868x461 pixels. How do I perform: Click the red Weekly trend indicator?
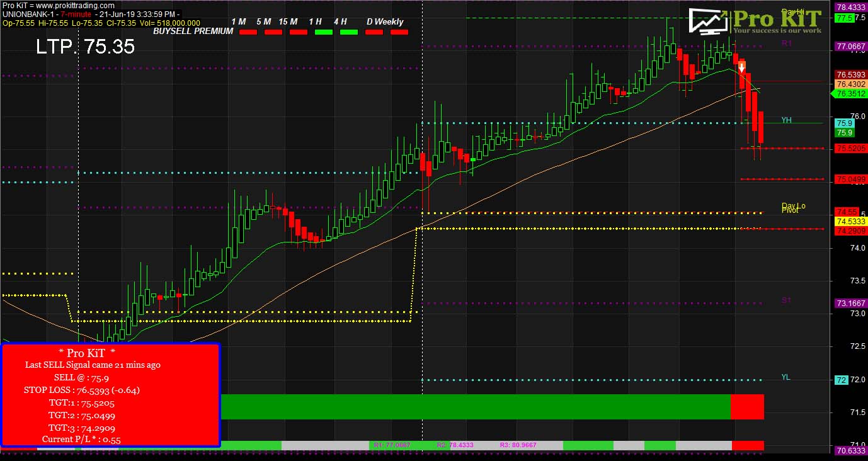[399, 31]
